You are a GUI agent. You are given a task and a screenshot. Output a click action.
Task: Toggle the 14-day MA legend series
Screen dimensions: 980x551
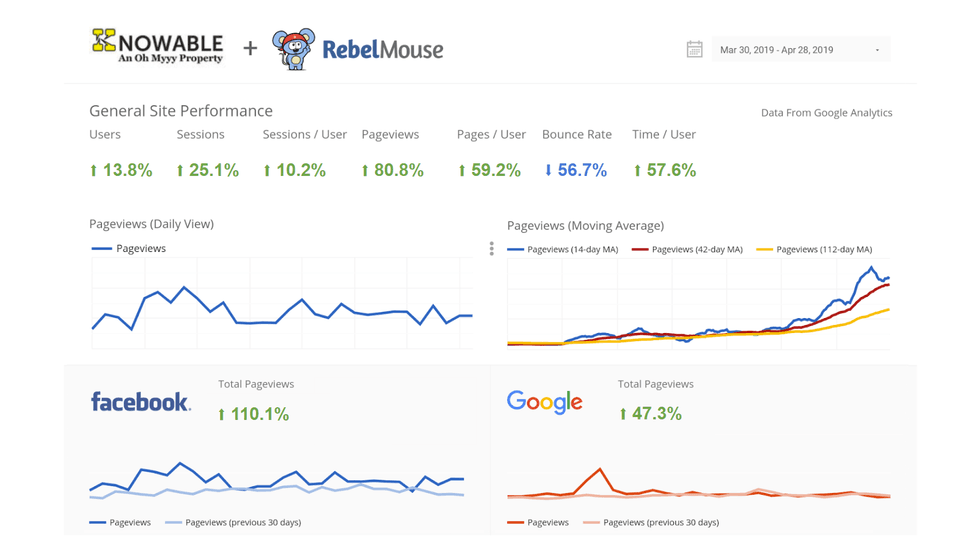[561, 249]
